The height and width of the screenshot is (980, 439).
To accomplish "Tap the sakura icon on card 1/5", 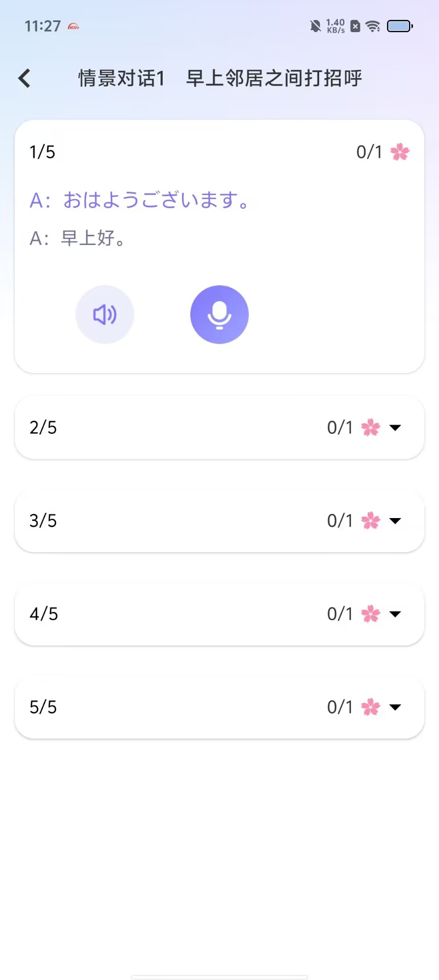I will coord(400,152).
